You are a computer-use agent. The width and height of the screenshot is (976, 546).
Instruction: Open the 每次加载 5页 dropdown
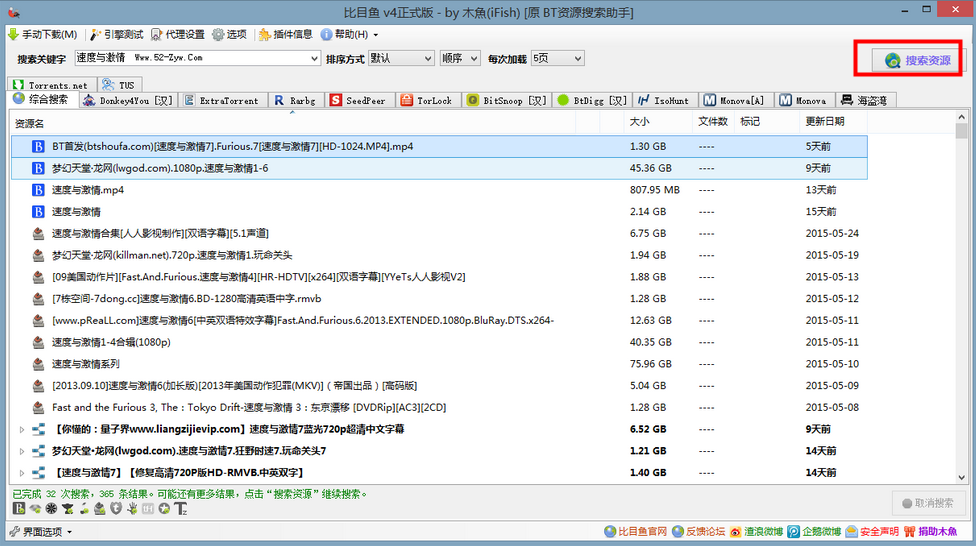coord(577,58)
